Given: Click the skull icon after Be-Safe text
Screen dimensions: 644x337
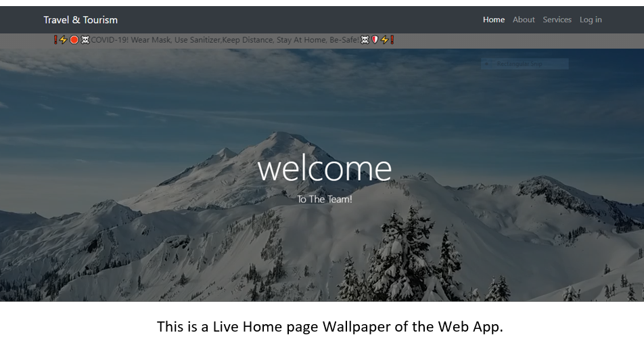Looking at the screenshot, I should click(365, 40).
